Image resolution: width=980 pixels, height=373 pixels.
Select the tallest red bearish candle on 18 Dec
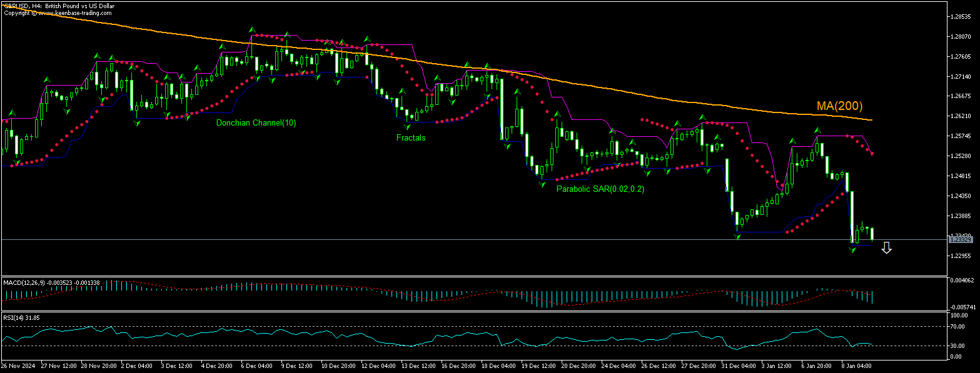click(x=500, y=106)
